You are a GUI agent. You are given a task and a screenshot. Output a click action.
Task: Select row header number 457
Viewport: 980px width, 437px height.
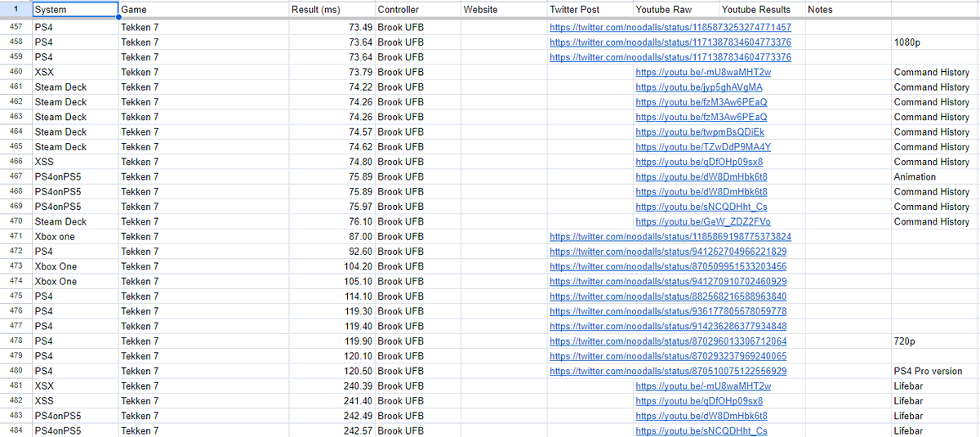pyautogui.click(x=16, y=27)
